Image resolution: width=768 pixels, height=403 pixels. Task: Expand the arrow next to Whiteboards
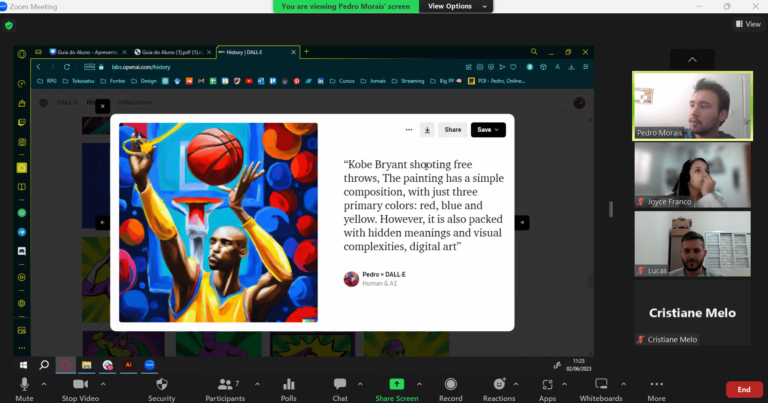[x=624, y=384]
